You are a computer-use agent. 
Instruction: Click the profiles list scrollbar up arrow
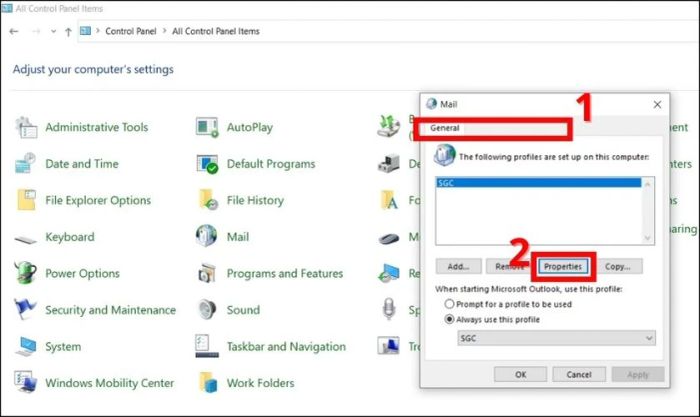pyautogui.click(x=648, y=183)
